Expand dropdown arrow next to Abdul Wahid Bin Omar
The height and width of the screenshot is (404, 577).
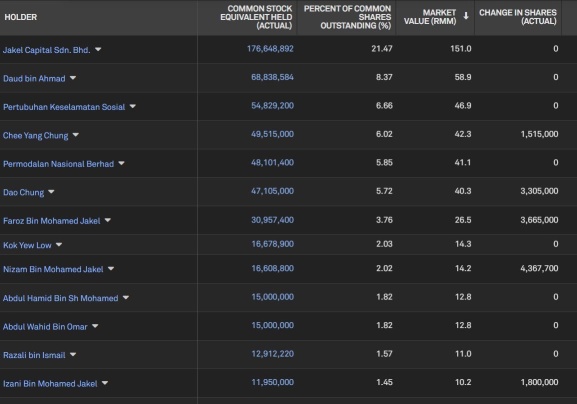point(95,326)
